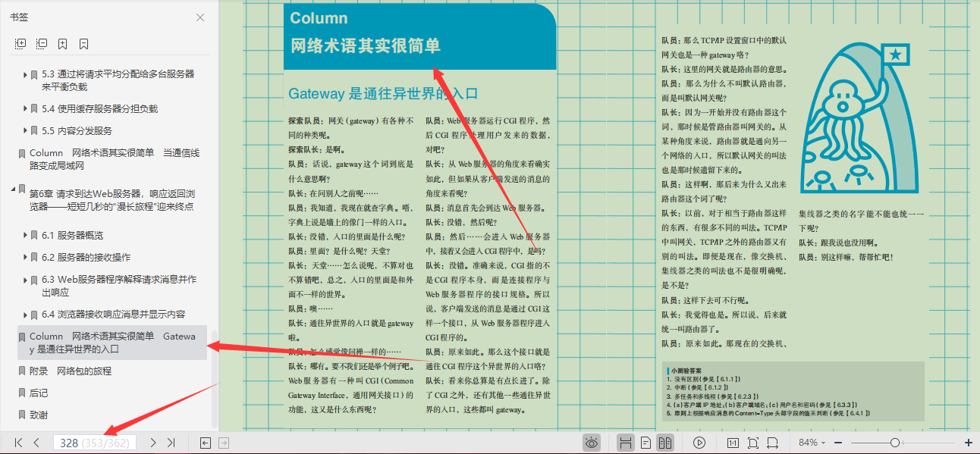This screenshot has height=454, width=980.
Task: Switch to facing two-page layout
Action: coord(666,442)
